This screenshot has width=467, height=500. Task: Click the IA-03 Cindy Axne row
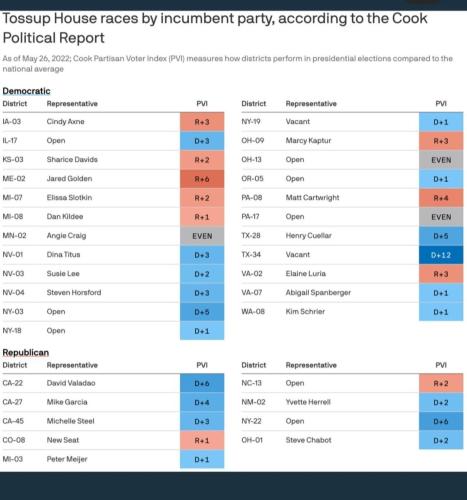pyautogui.click(x=113, y=122)
